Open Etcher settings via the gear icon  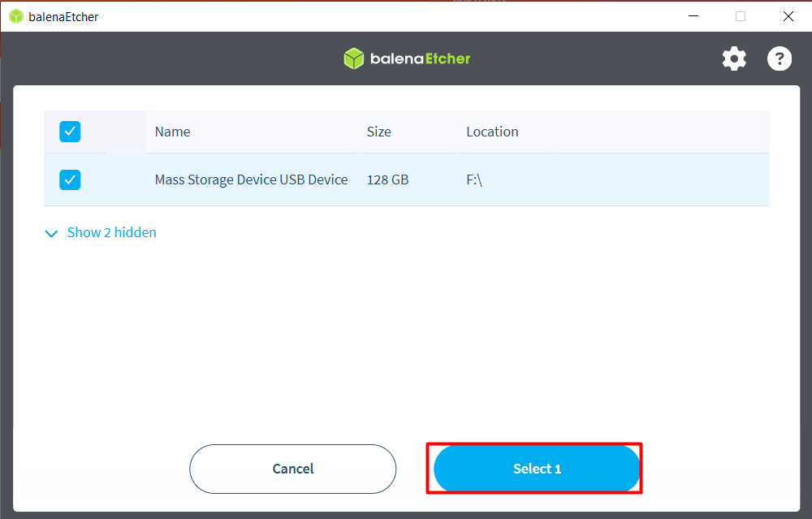(x=734, y=58)
